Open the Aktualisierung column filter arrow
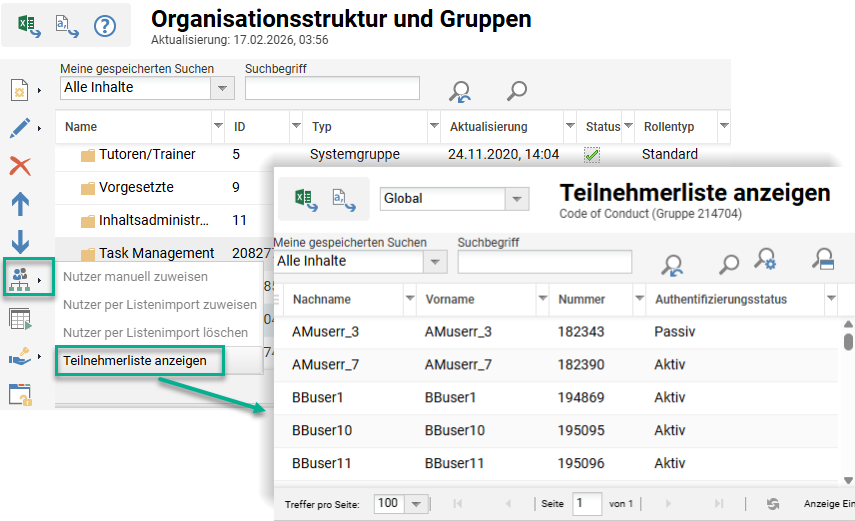Viewport: 855px width, 521px height. (x=570, y=126)
